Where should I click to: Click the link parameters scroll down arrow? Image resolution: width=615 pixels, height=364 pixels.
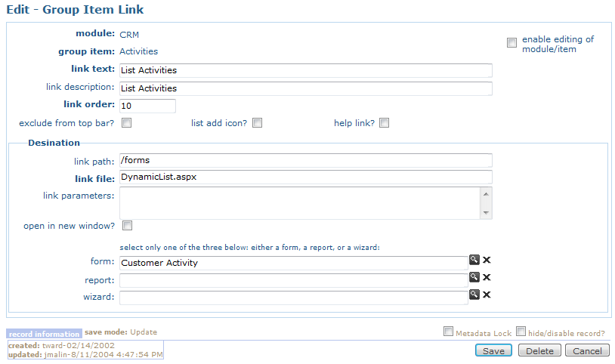click(486, 213)
